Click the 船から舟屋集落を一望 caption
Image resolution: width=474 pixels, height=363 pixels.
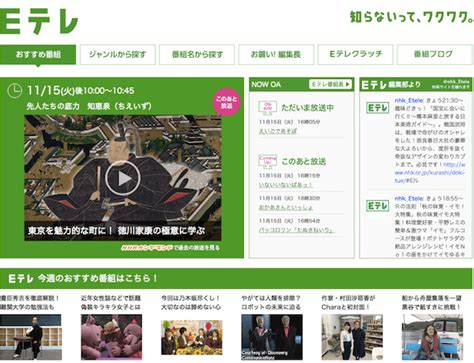(432, 298)
